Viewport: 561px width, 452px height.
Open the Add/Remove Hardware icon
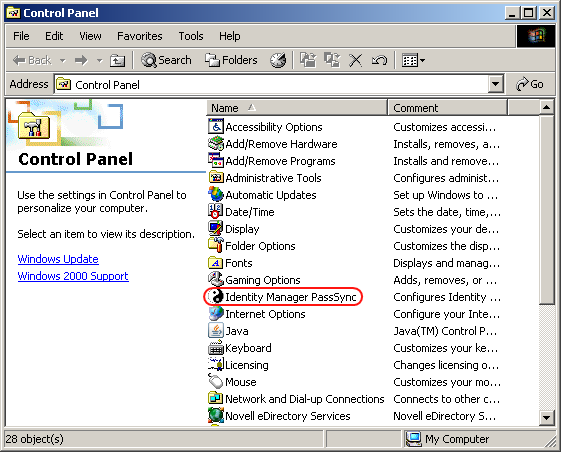point(216,144)
